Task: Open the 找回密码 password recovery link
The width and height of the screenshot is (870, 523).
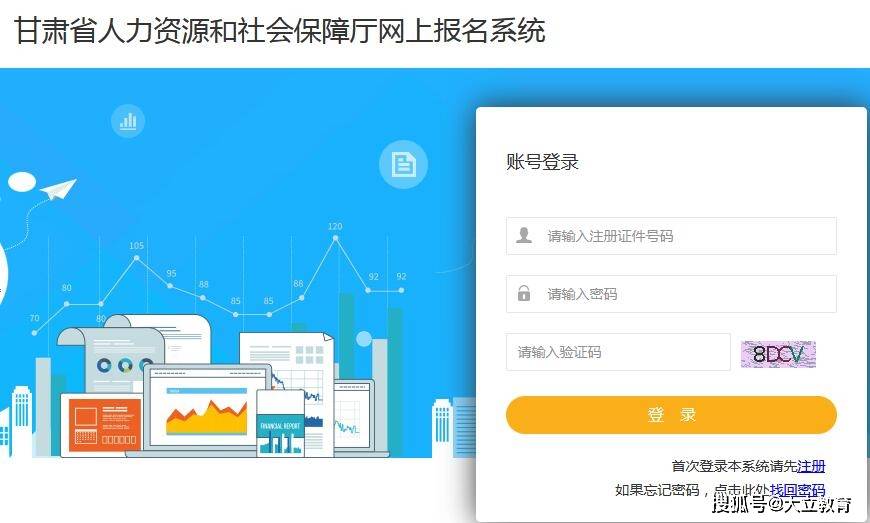Action: click(x=797, y=490)
